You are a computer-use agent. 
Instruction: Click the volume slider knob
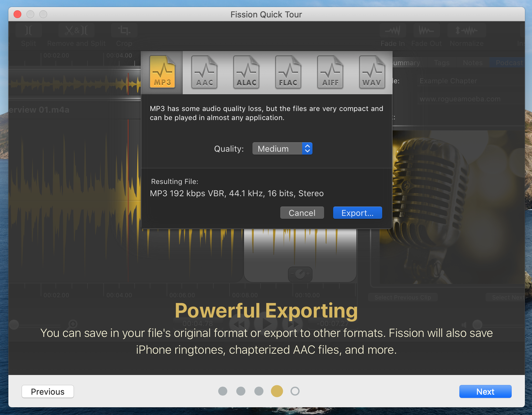point(477,325)
